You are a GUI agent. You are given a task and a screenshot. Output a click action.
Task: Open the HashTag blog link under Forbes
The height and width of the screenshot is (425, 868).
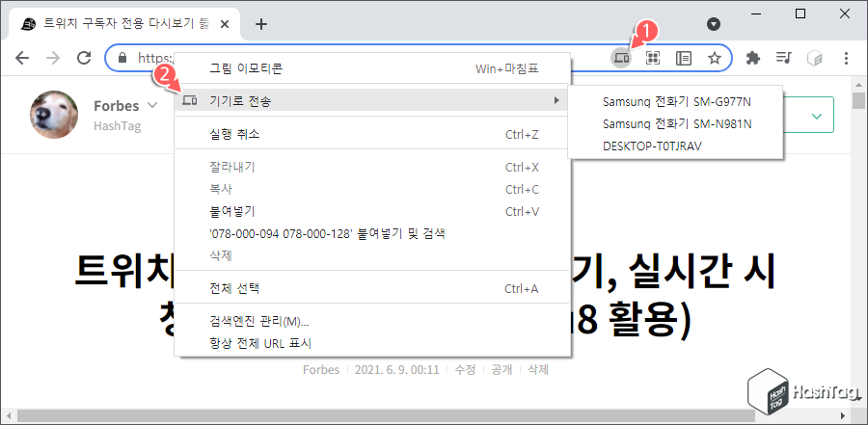(118, 126)
